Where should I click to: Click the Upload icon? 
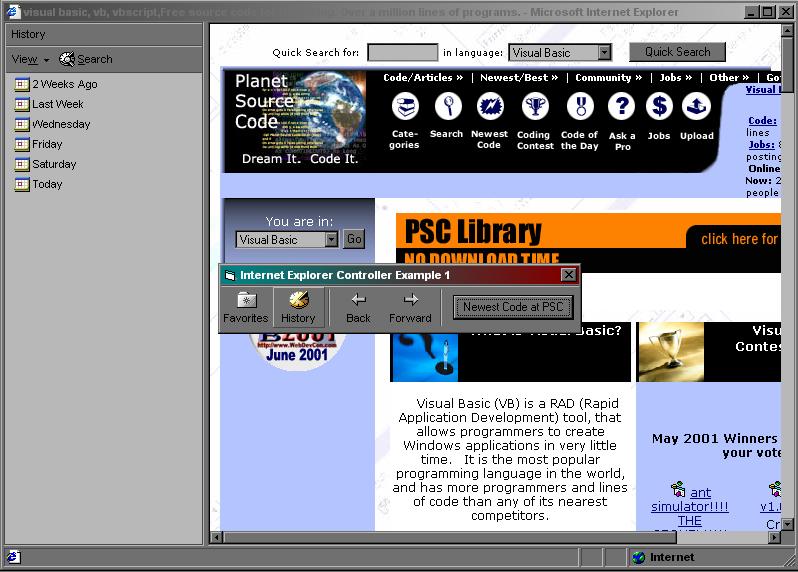(696, 107)
